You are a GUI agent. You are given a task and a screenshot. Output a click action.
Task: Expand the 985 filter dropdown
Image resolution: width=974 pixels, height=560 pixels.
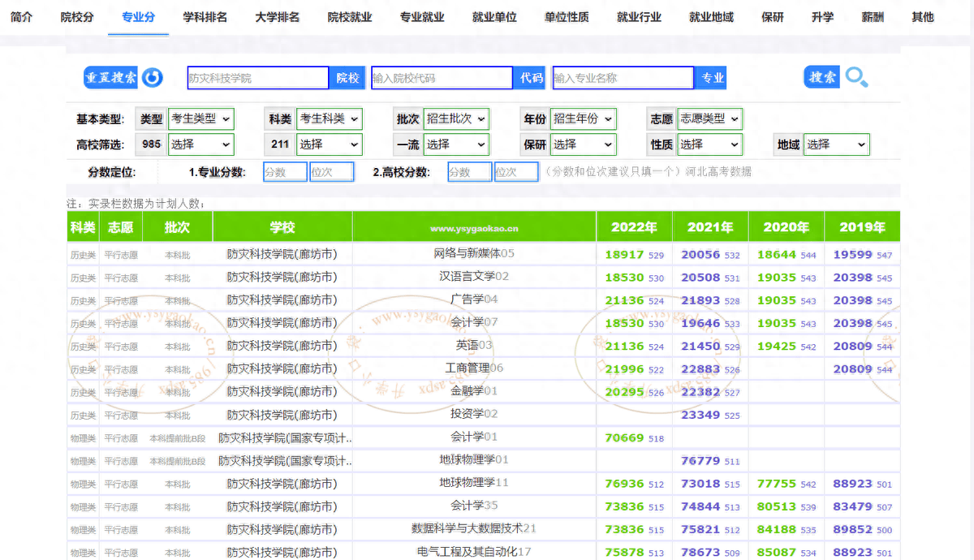(200, 144)
